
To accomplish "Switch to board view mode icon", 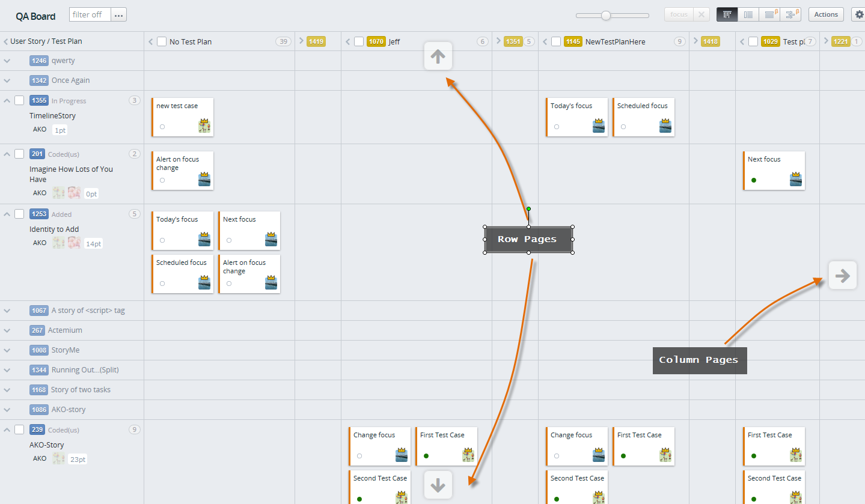I will [x=727, y=14].
